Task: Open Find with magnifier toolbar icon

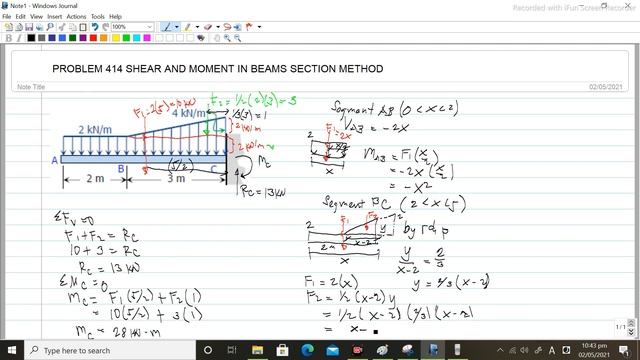Action: (x=50, y=27)
